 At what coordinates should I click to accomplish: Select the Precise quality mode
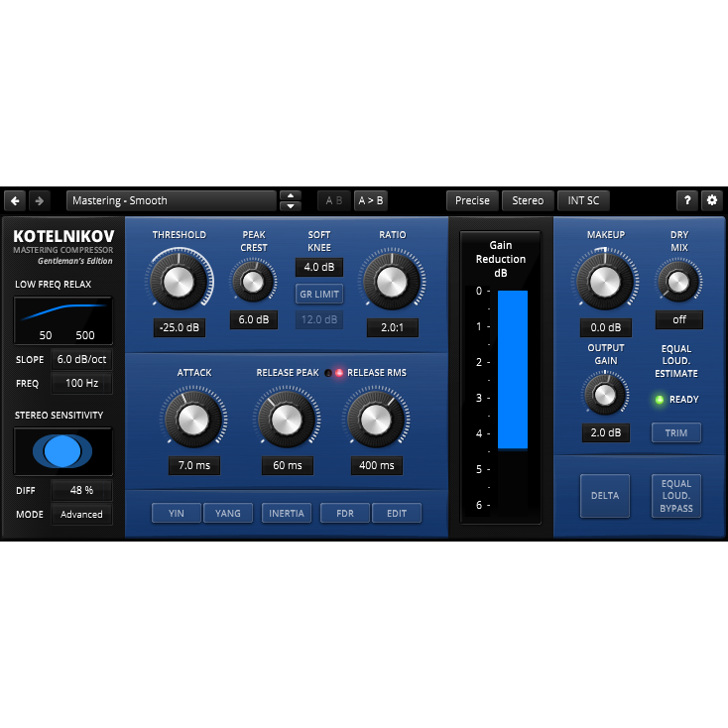tap(472, 200)
